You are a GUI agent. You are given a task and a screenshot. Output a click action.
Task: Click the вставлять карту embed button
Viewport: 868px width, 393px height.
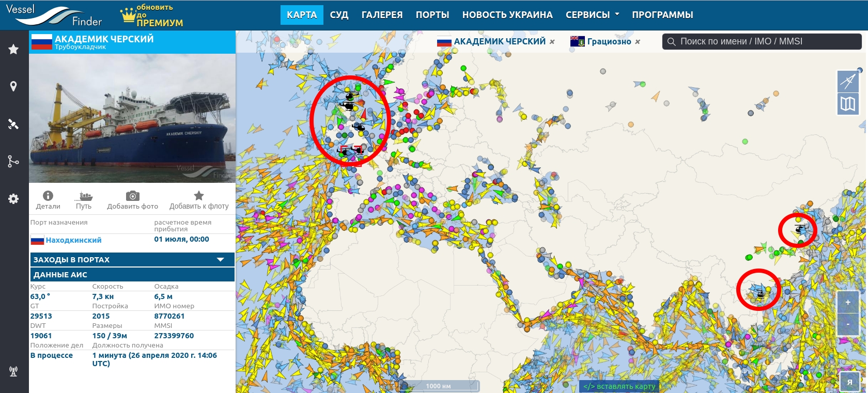tap(619, 386)
